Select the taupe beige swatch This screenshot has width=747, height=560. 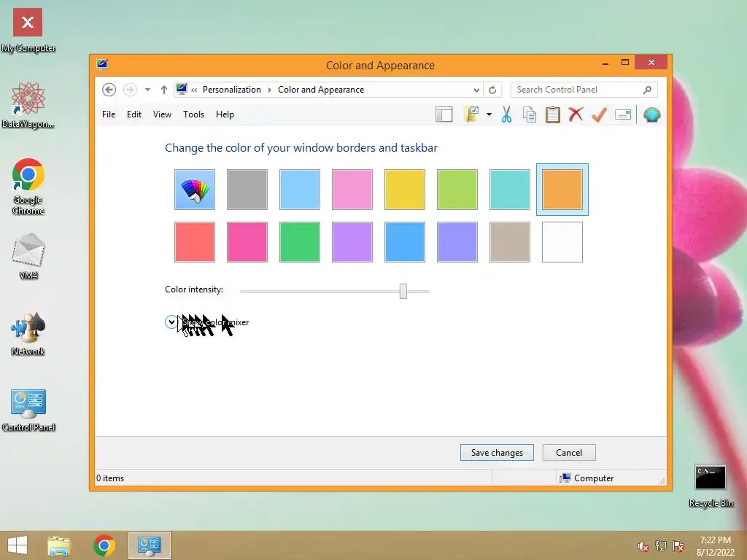coord(510,242)
